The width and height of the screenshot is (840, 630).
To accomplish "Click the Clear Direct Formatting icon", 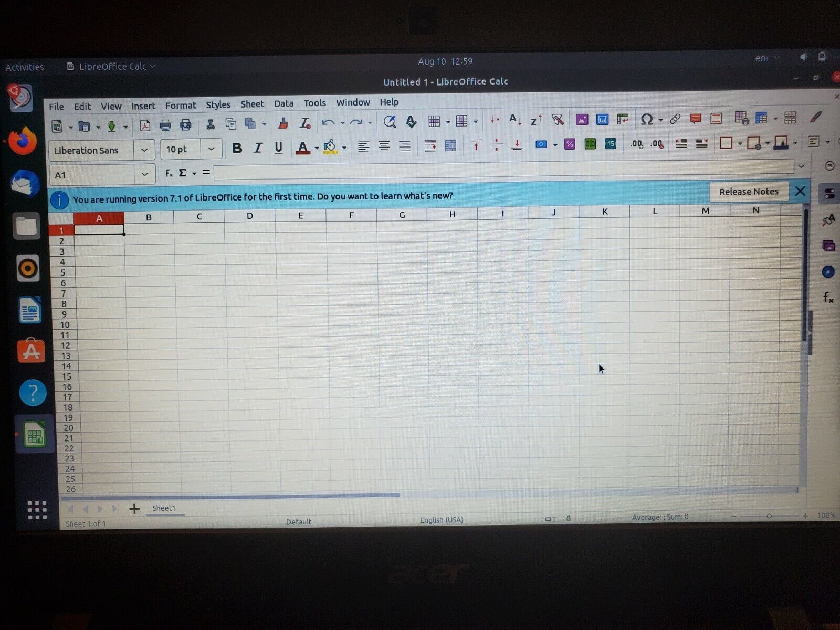I will pyautogui.click(x=304, y=123).
